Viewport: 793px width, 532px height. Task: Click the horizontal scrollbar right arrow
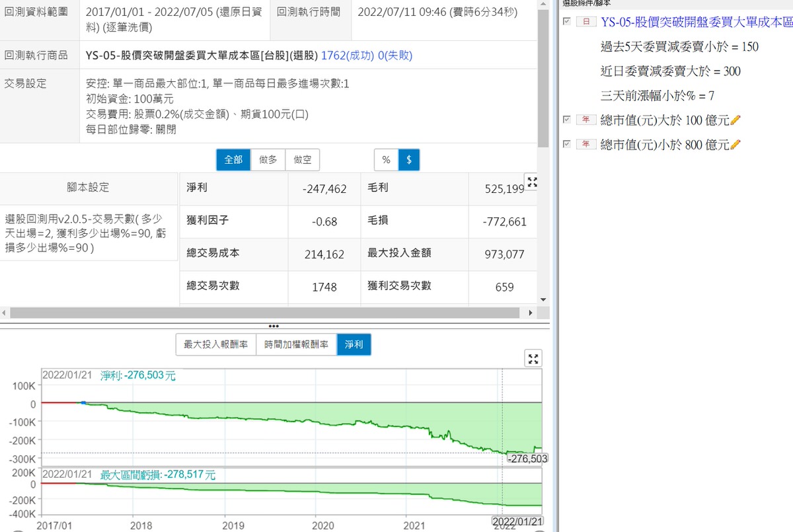tap(530, 312)
